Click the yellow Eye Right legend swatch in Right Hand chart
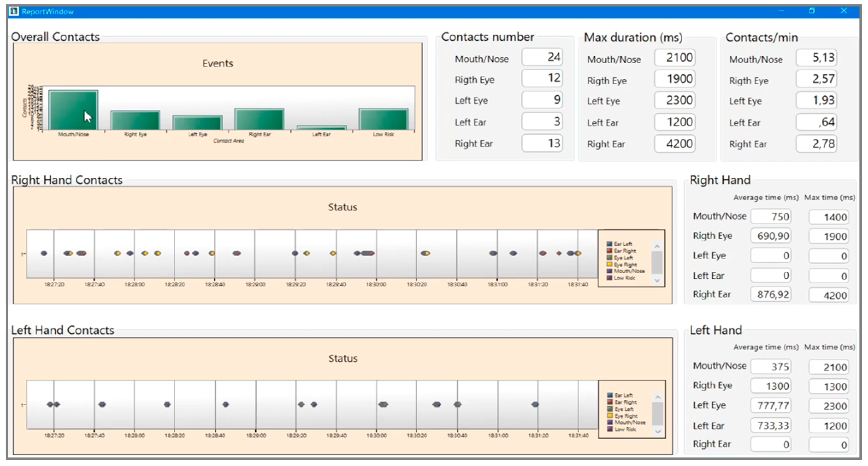Screen dimensions: 868x466 [609, 264]
